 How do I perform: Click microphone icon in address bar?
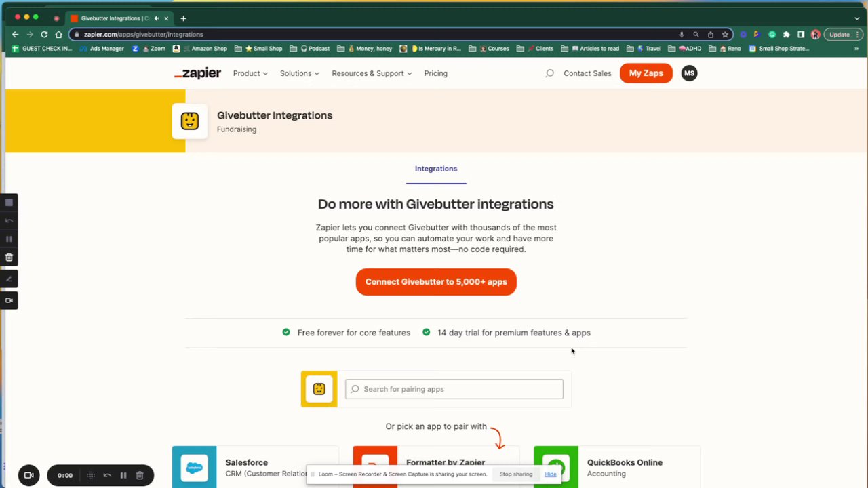pos(682,34)
